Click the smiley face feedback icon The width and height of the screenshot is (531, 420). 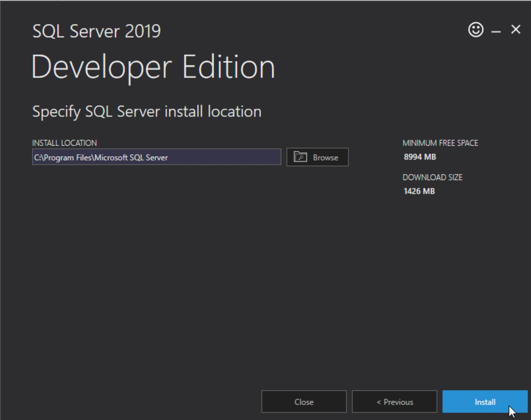pyautogui.click(x=476, y=30)
